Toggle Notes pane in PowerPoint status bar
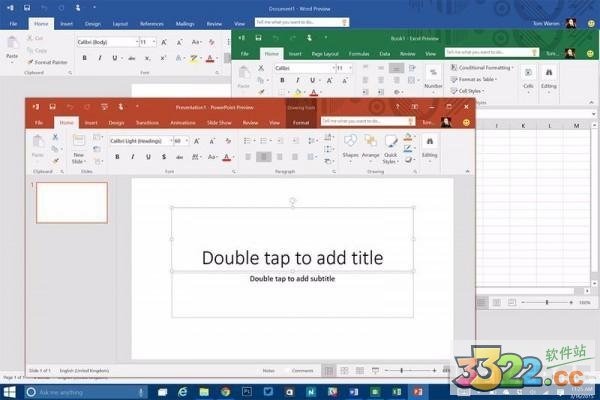The width and height of the screenshot is (600, 400). point(269,371)
